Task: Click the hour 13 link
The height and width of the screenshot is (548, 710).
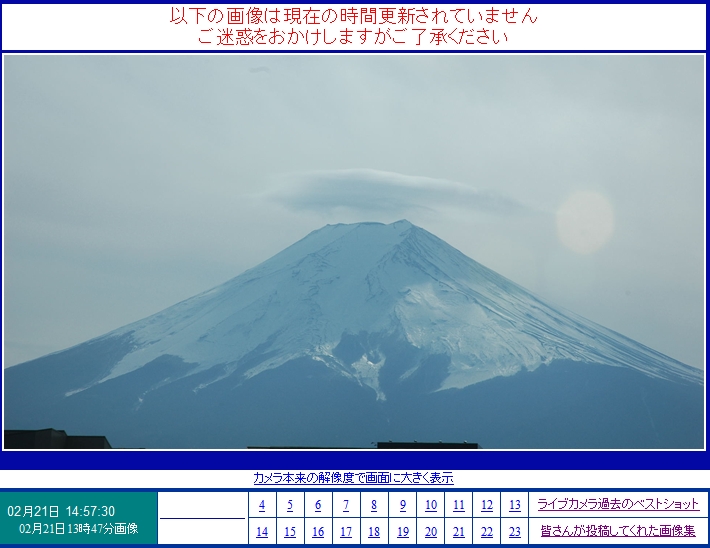Action: 514,505
